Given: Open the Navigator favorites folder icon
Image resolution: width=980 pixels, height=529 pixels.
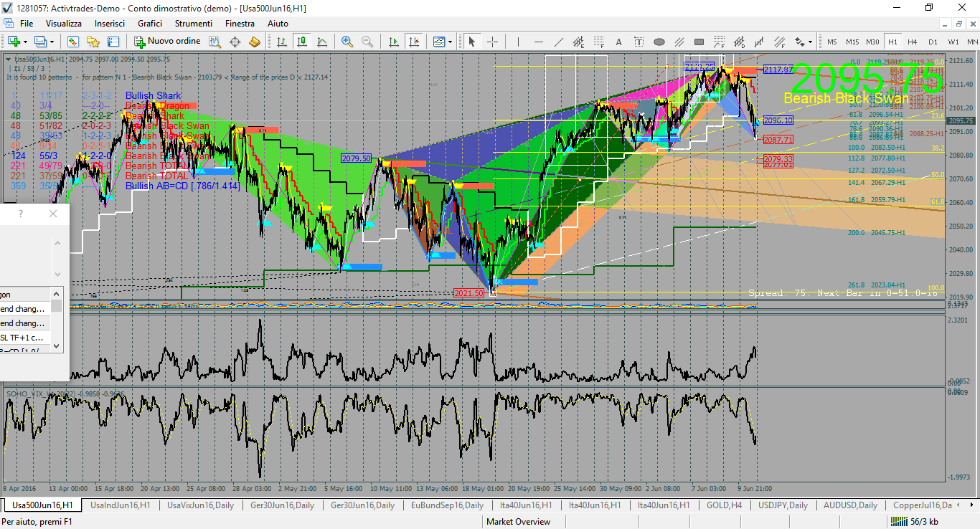Looking at the screenshot, I should pos(93,42).
